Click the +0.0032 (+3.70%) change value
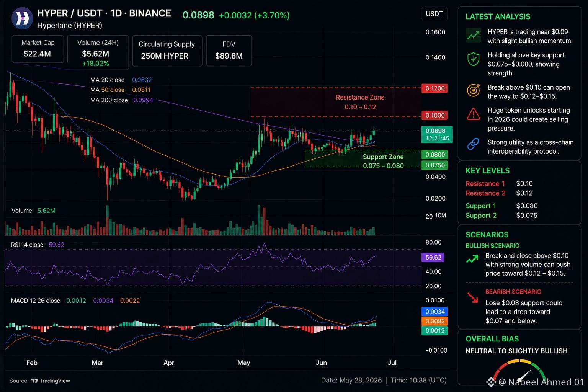The image size is (588, 392). pyautogui.click(x=254, y=15)
